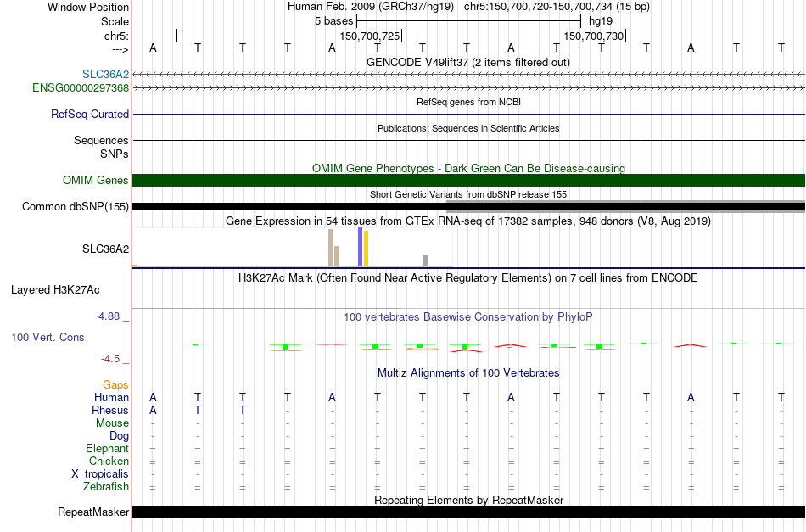Click the Mouse species label

[112, 423]
